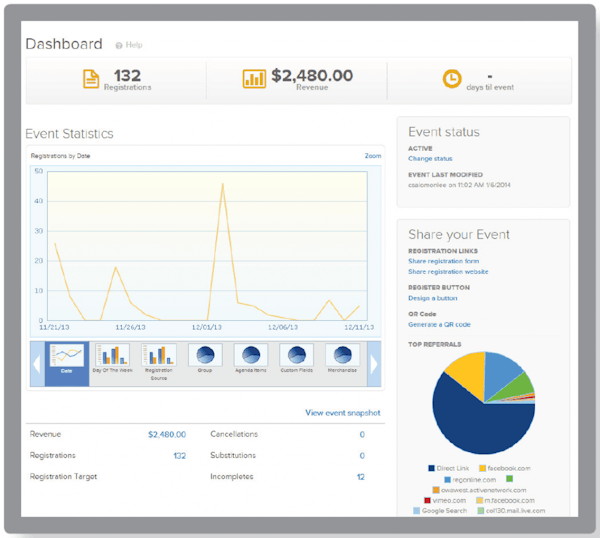
Task: Open the Change status link
Action: pos(430,158)
